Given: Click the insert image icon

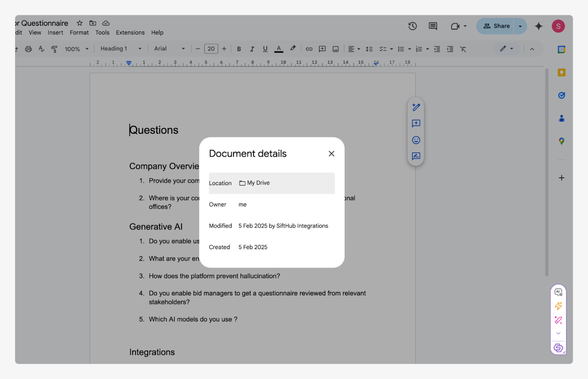Looking at the screenshot, I should point(336,49).
